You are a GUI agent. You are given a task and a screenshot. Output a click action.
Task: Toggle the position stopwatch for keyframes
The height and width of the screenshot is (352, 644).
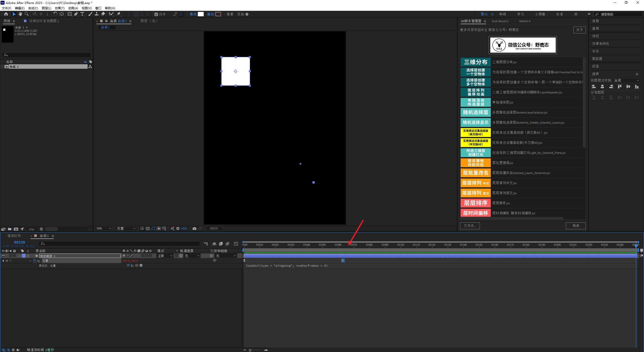click(x=34, y=261)
